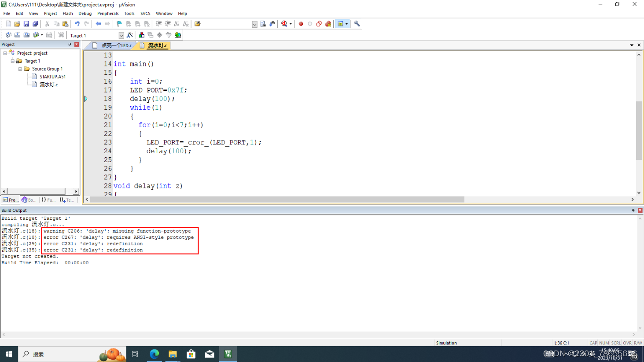Open the Target 1 selection dropdown

coord(121,35)
